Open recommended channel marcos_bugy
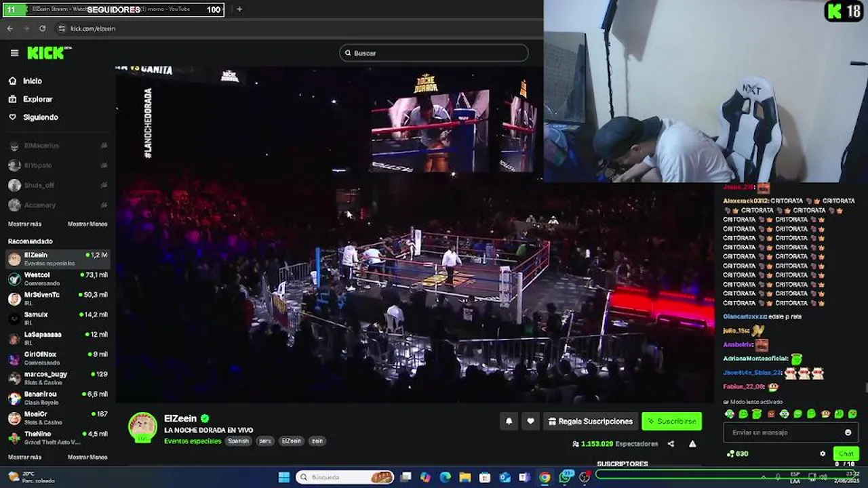 click(58, 378)
